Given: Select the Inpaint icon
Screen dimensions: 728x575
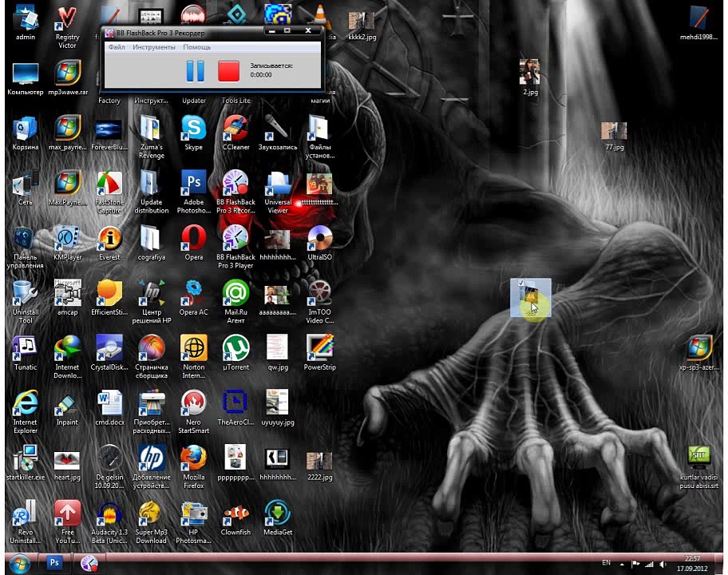Looking at the screenshot, I should (x=67, y=407).
